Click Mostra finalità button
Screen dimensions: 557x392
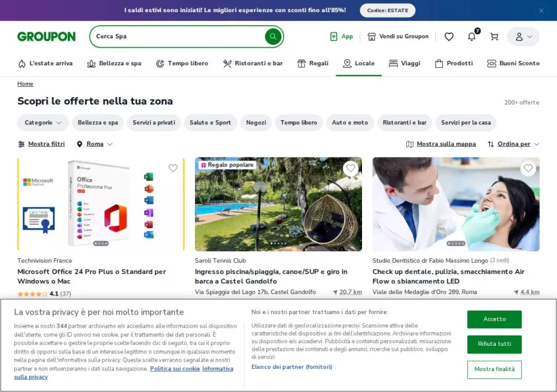click(x=494, y=370)
